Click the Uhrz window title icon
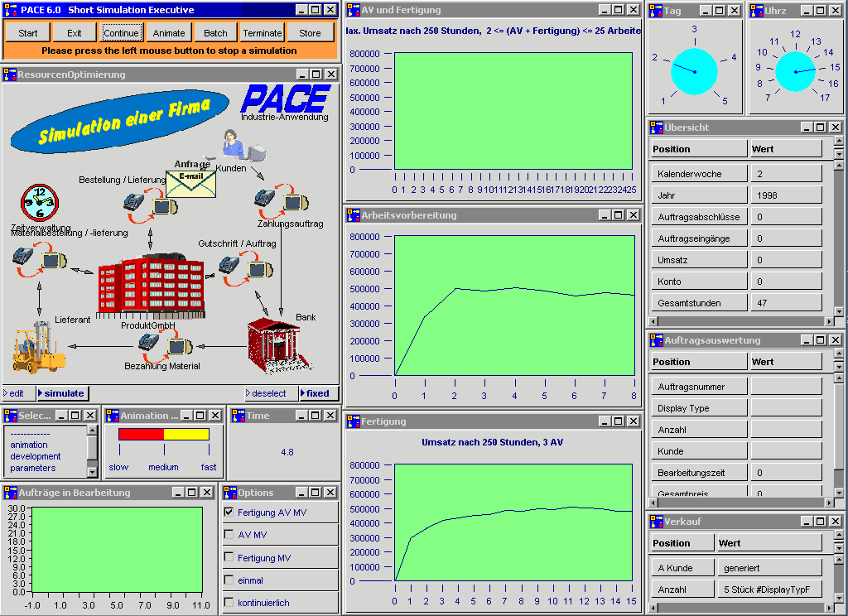Viewport: 848px width, 616px height. (757, 10)
